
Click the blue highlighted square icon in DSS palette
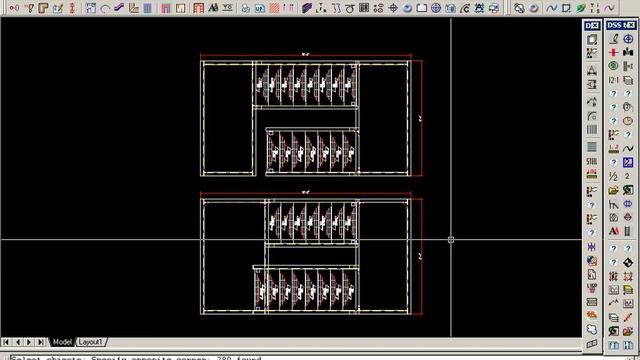click(x=628, y=162)
